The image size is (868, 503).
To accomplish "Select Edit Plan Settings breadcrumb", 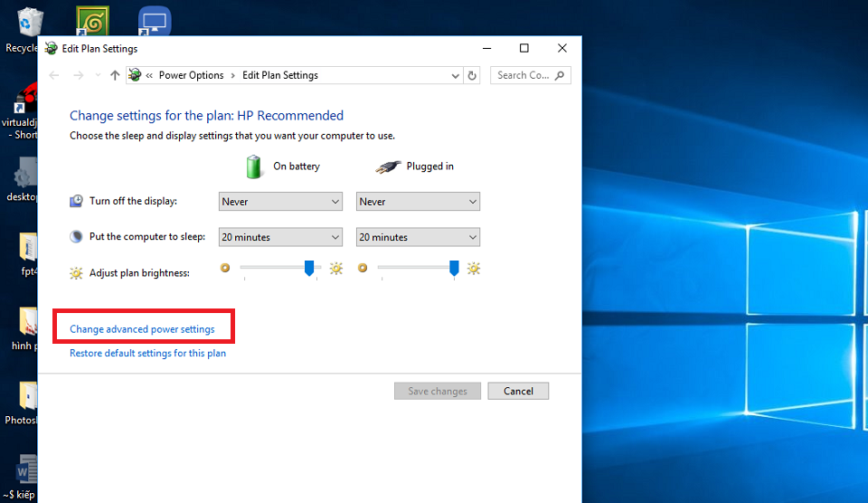I will pos(280,75).
